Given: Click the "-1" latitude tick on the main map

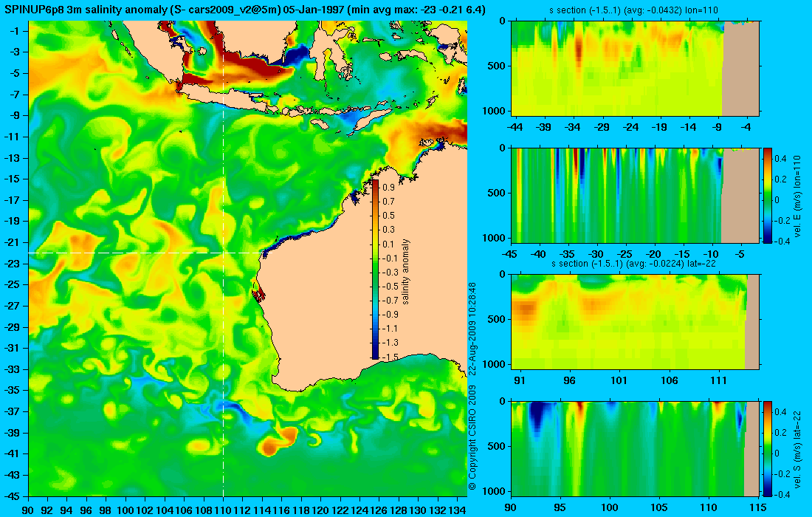Looking at the screenshot, I should coord(15,31).
